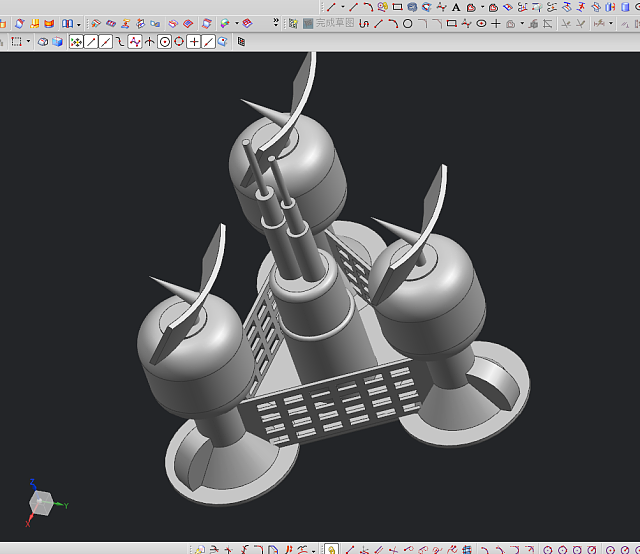Toggle the Control Point snap option
The width and height of the screenshot is (640, 554).
[x=120, y=42]
